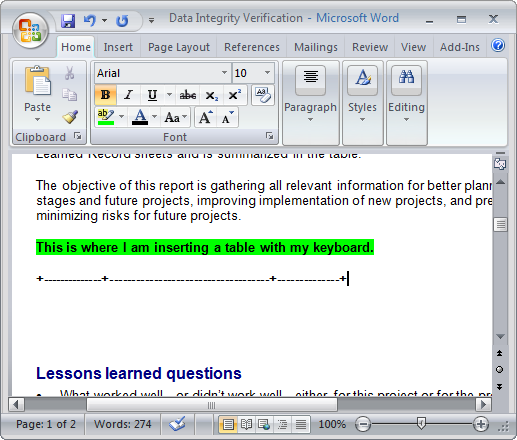The image size is (517, 440).
Task: Open underline style dropdown arrow
Action: coord(169,95)
